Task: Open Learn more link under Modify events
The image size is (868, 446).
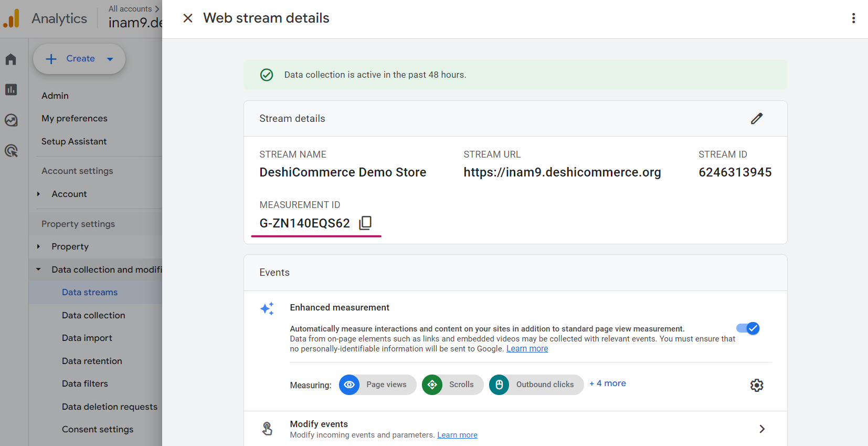Action: (457, 435)
